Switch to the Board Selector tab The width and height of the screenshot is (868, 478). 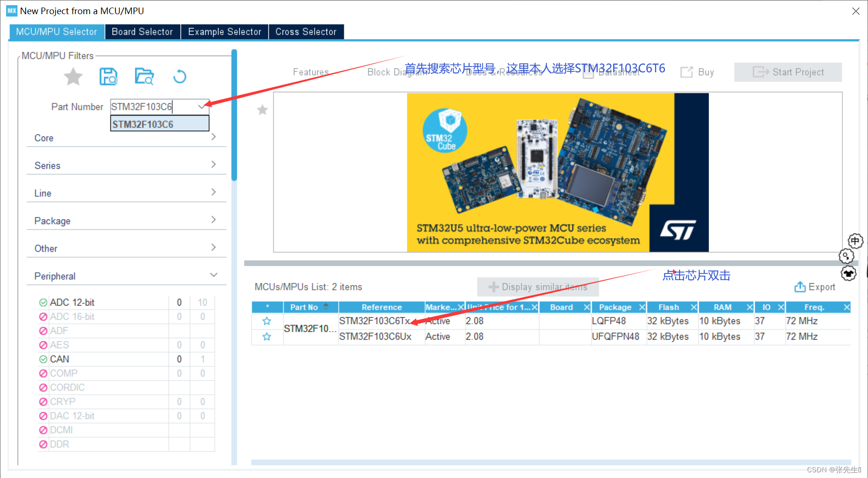pos(142,32)
